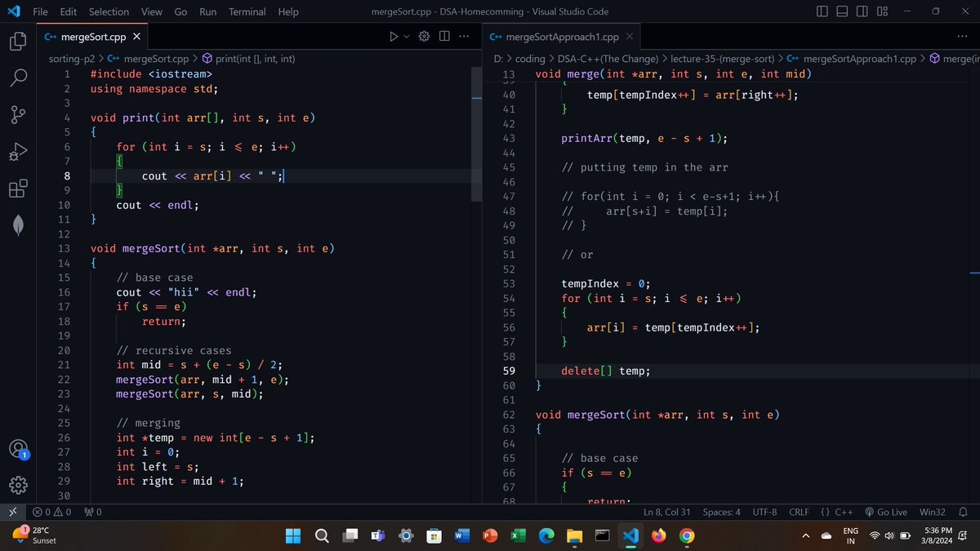Open Customize Layout button in title bar
Viewport: 980px width, 551px height.
[x=882, y=11]
